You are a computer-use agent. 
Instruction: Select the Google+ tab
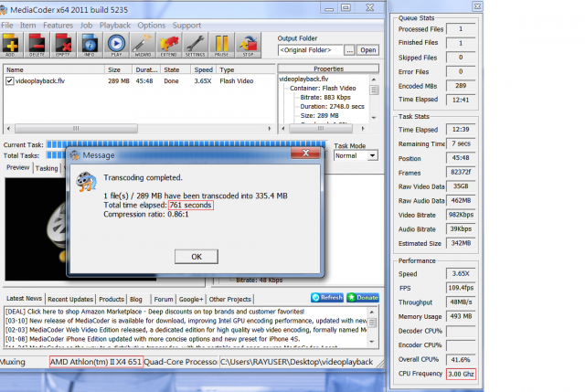tap(191, 299)
